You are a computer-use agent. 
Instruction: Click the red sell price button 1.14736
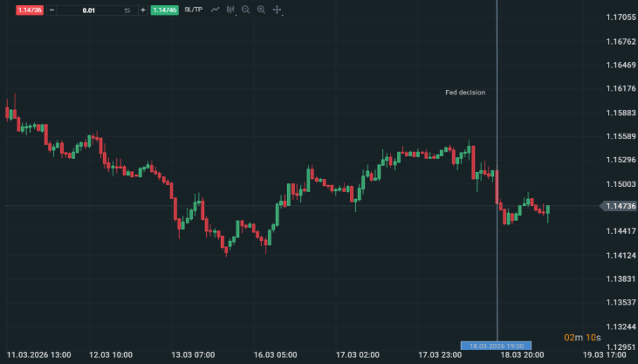point(30,10)
